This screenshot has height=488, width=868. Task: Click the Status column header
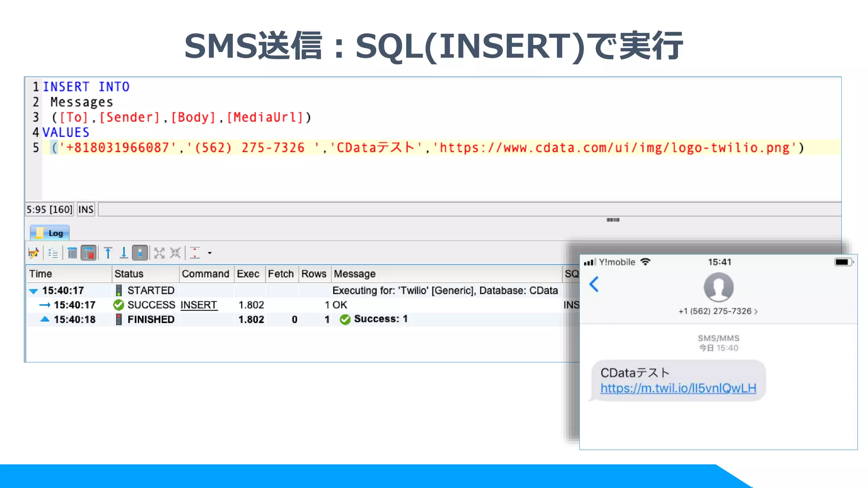coord(145,274)
